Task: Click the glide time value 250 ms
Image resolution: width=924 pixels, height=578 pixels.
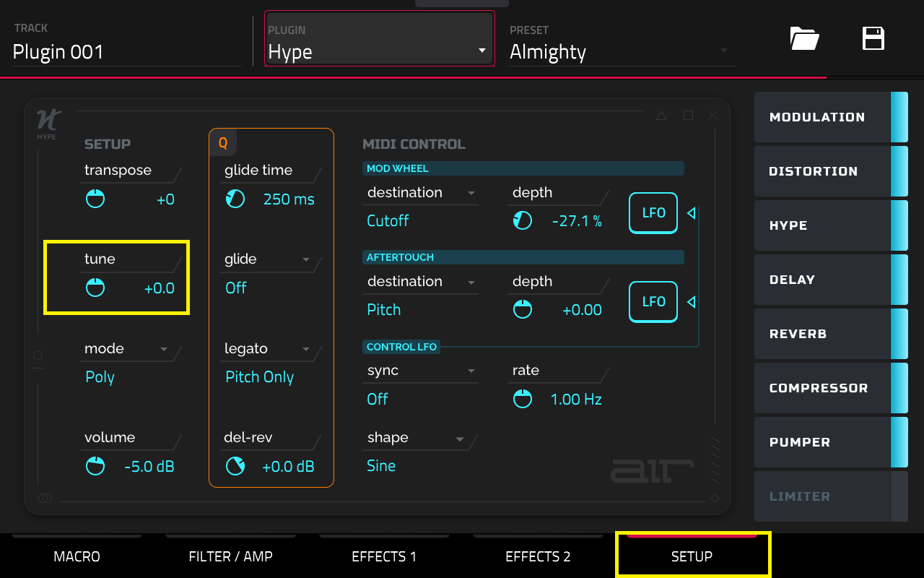Action: click(x=289, y=199)
